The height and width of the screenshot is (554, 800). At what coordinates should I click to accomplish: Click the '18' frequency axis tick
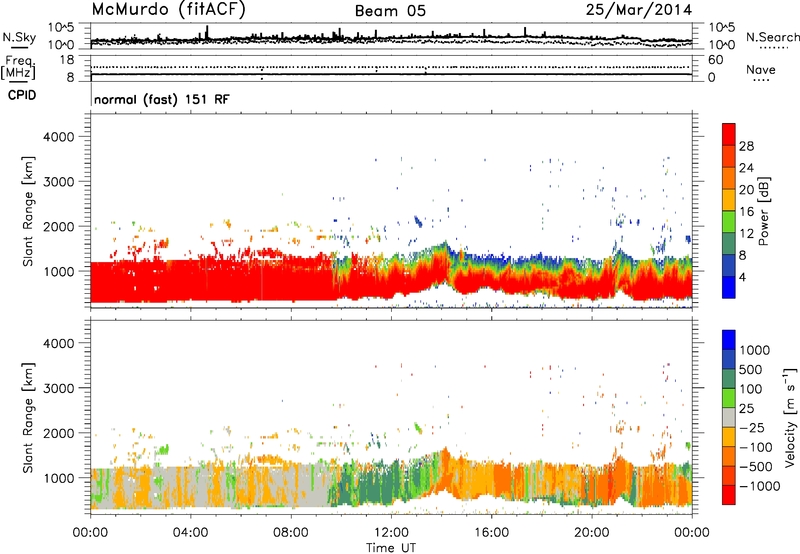point(67,60)
